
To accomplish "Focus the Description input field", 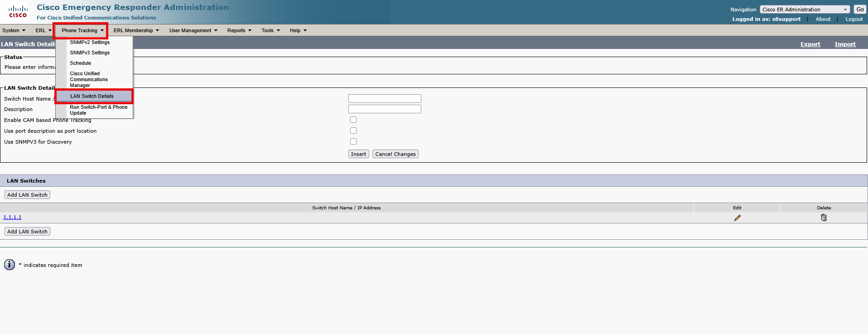I will 385,109.
